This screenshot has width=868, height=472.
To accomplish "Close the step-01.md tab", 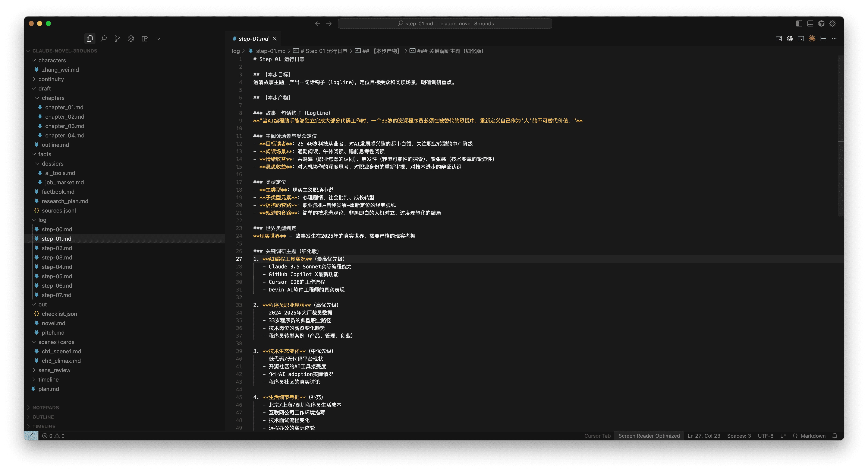I will pos(275,39).
